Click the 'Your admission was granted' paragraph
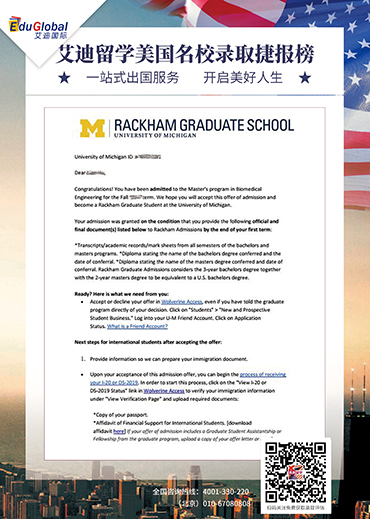The height and width of the screenshot is (519, 370). (176, 225)
